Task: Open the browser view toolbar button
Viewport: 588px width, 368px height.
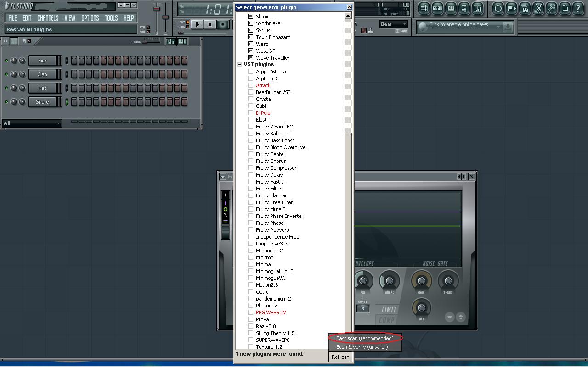Action: click(x=464, y=8)
